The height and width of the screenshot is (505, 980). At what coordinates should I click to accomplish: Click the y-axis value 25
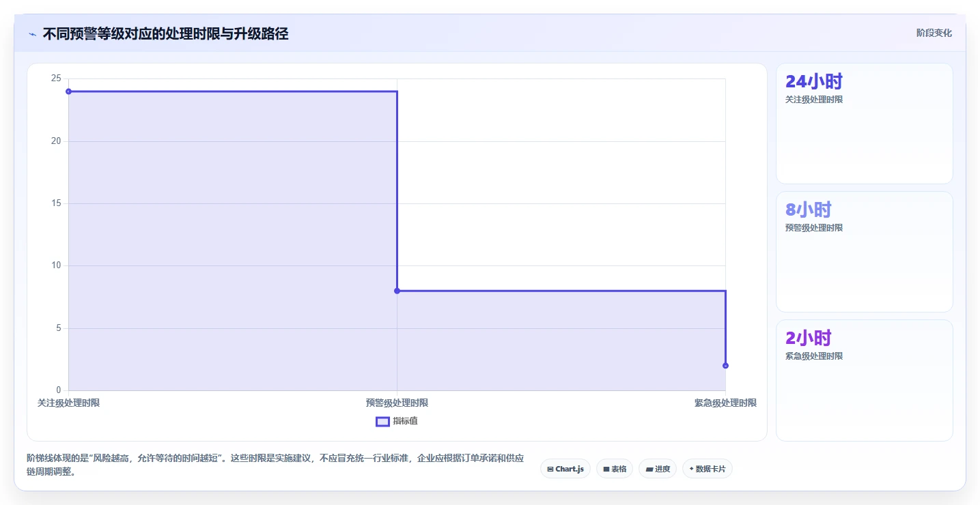pyautogui.click(x=56, y=78)
